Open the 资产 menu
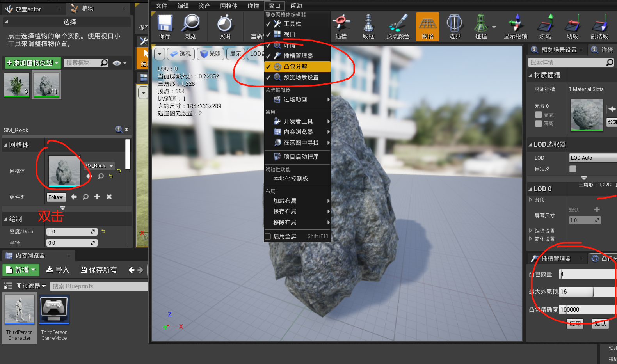This screenshot has width=617, height=364. tap(204, 6)
